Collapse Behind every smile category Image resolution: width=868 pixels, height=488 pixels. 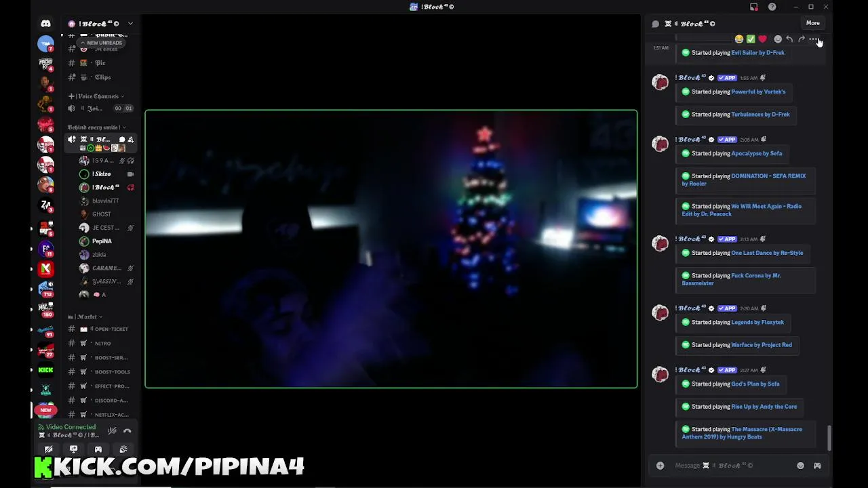click(x=96, y=127)
